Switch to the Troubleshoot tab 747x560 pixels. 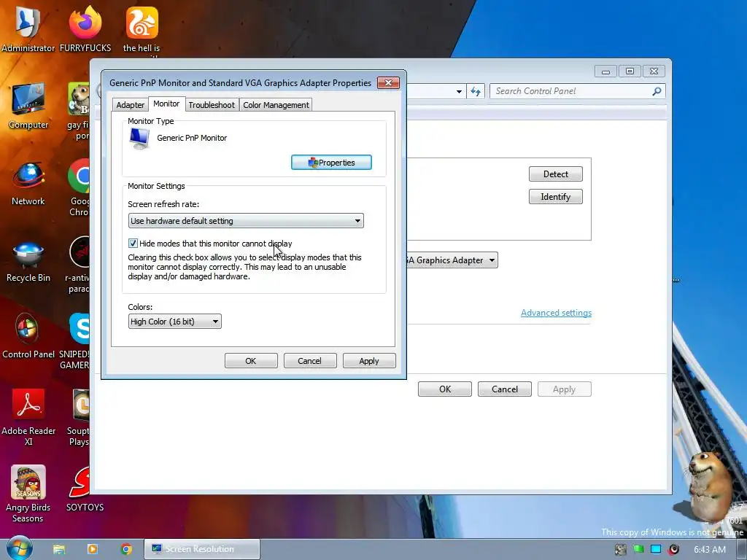tap(212, 105)
